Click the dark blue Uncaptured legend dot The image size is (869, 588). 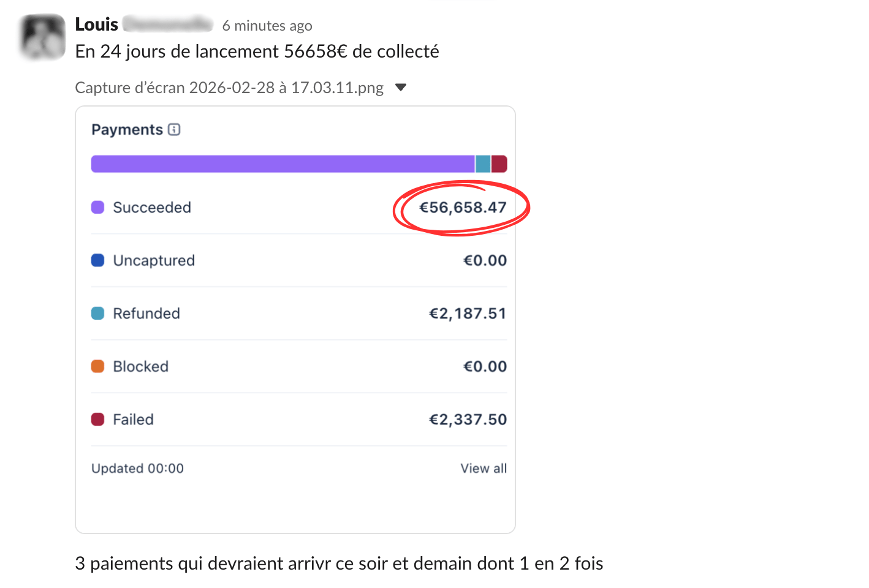tap(97, 260)
